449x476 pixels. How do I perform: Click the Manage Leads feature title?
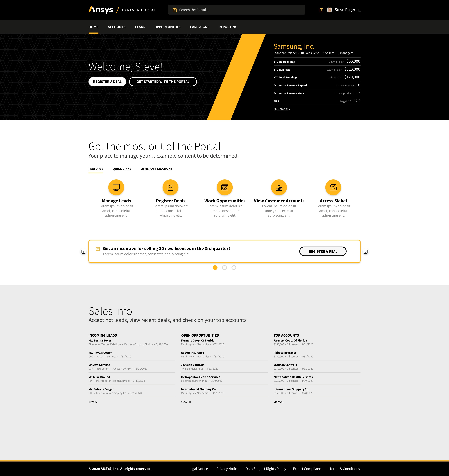[116, 201]
